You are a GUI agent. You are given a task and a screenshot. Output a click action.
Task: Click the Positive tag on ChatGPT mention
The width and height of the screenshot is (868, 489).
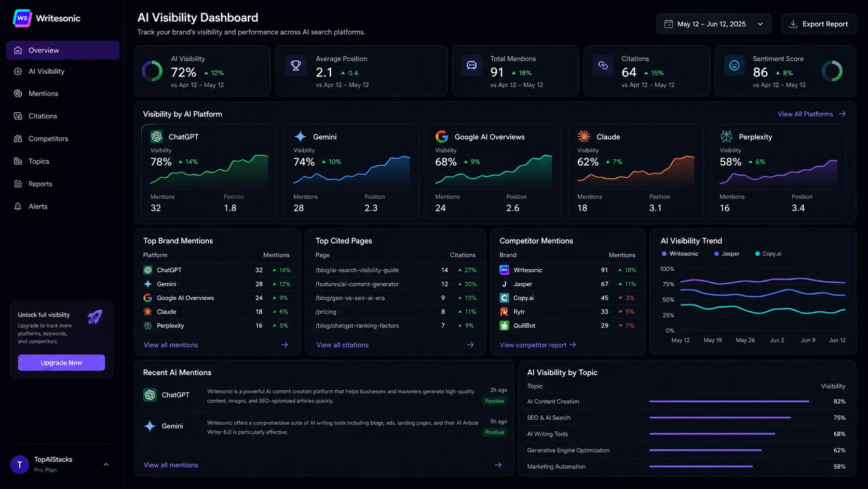(494, 401)
